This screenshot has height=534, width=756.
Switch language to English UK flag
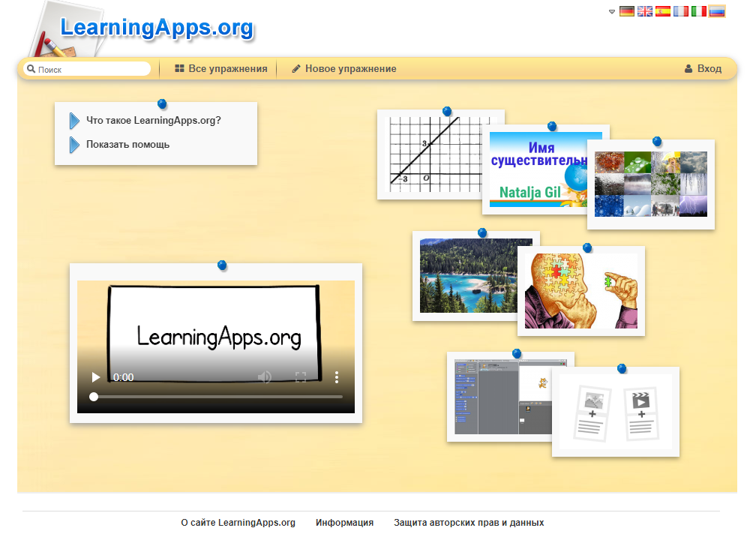645,11
